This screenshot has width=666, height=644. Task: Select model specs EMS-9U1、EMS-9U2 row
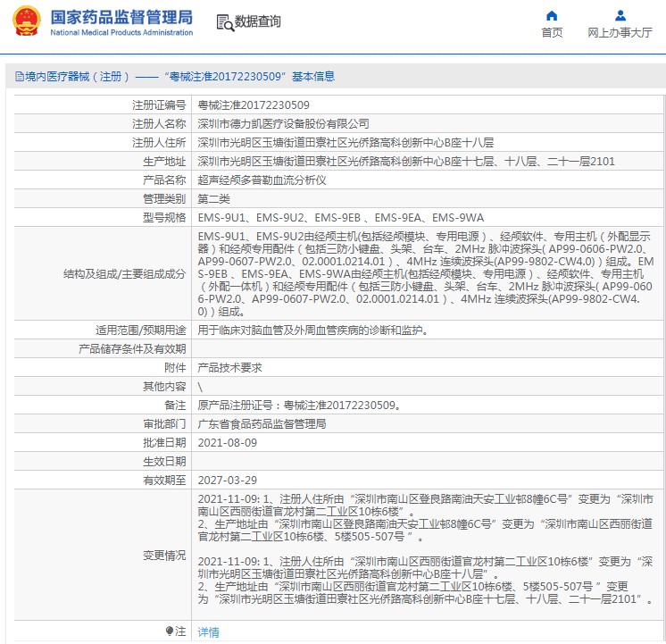tap(341, 218)
